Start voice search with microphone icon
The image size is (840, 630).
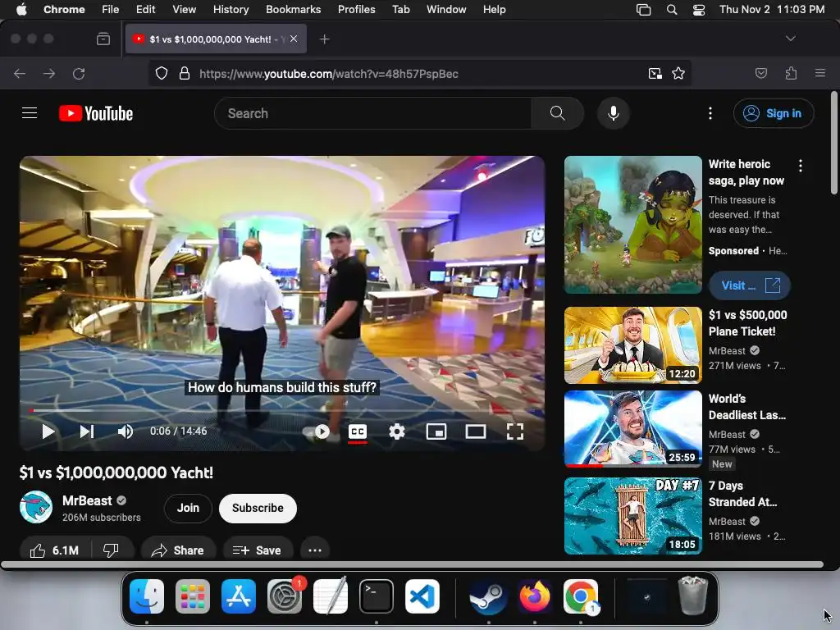point(614,113)
